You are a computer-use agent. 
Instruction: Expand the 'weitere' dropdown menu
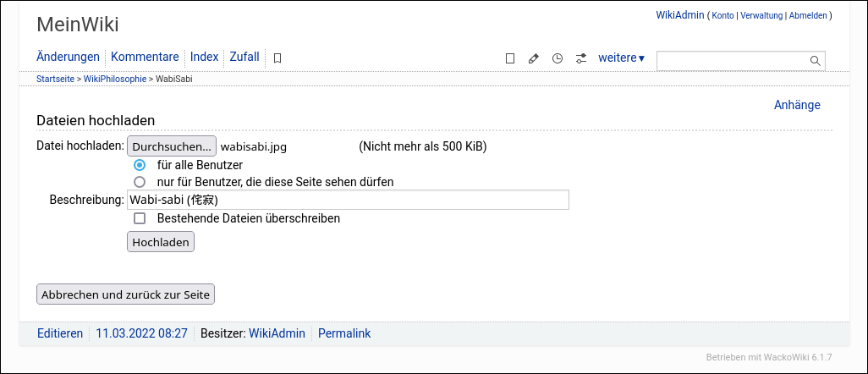coord(621,58)
